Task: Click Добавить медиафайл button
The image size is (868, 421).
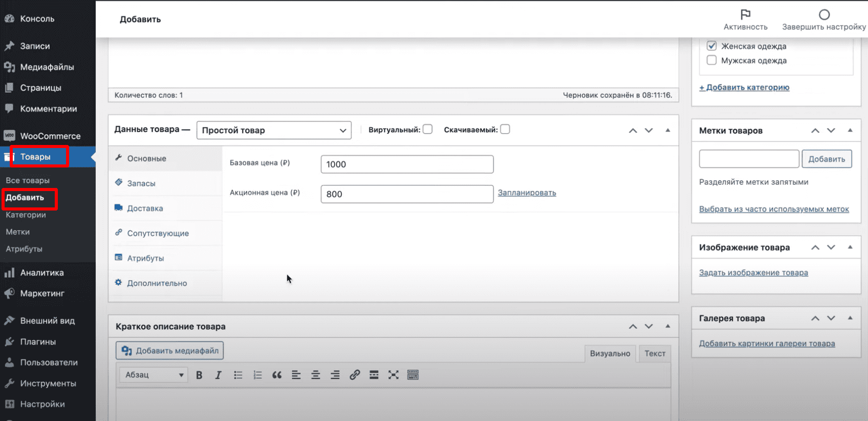Action: 169,350
